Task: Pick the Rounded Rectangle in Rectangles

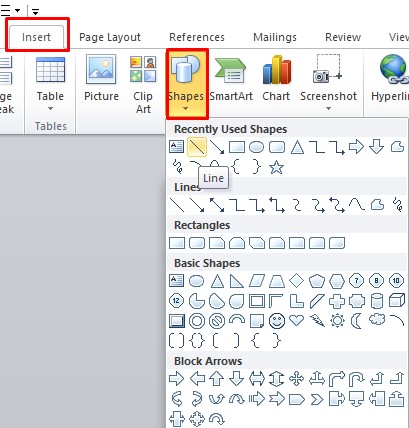Action: (197, 243)
